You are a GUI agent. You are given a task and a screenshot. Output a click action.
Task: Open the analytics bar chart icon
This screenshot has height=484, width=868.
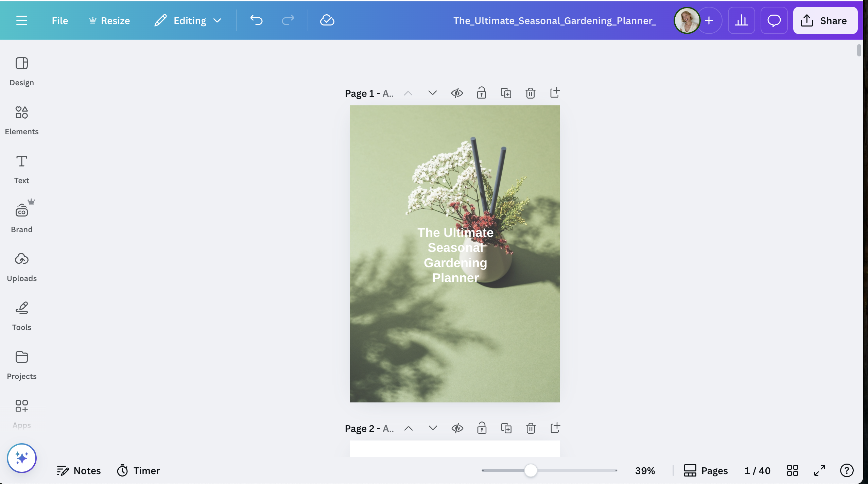[x=741, y=20]
